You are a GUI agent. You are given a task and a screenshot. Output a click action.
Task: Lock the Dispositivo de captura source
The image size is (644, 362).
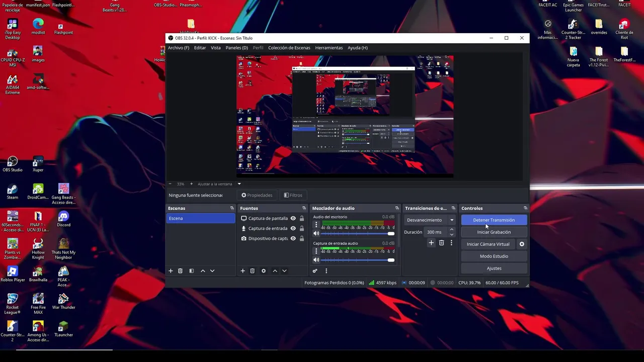pyautogui.click(x=302, y=238)
